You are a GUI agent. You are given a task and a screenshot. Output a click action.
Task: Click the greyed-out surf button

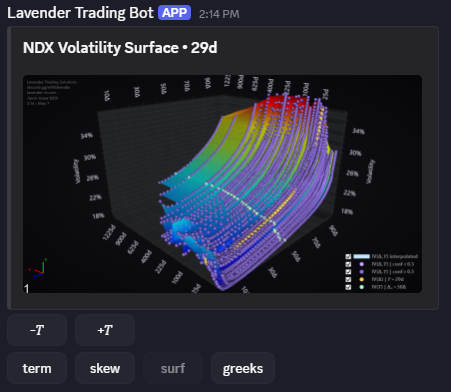173,368
